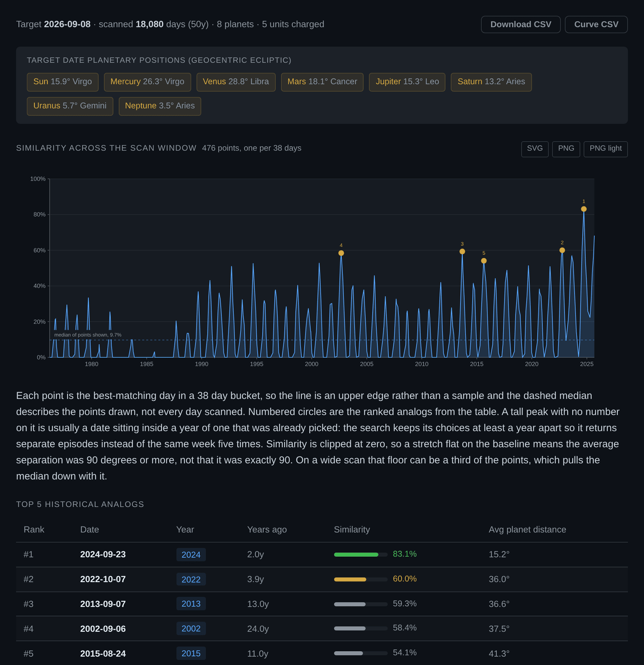Select chart marker 1 at the highest peak
Image resolution: width=644 pixels, height=665 pixels.
click(x=584, y=209)
